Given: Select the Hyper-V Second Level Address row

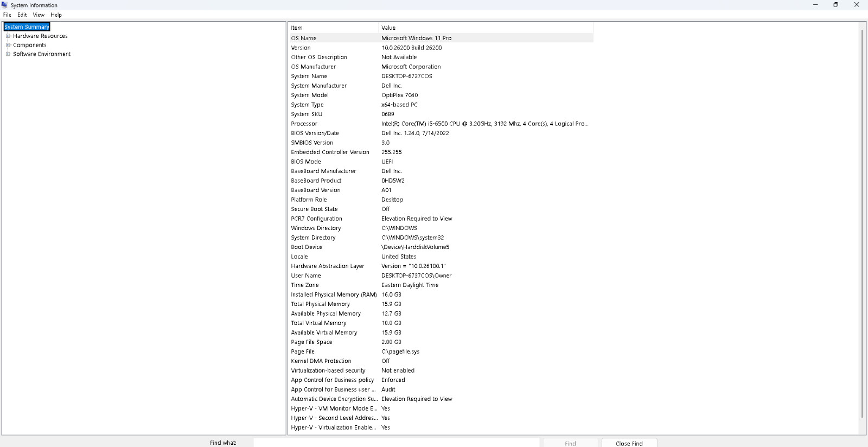Looking at the screenshot, I should 441,418.
